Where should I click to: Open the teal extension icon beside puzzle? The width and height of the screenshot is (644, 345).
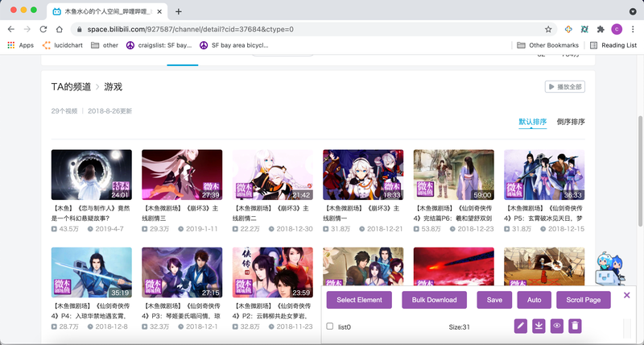point(584,29)
